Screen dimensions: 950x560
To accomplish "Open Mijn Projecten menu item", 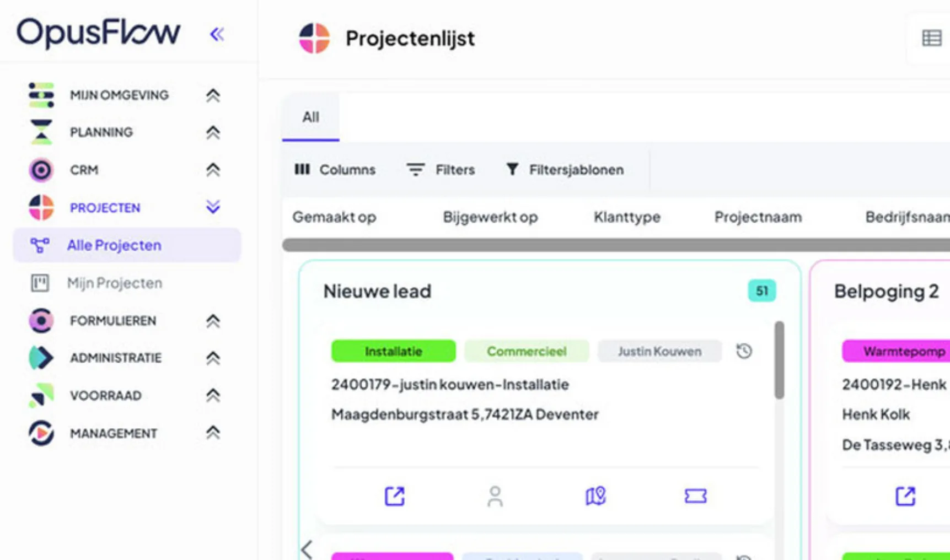I will [x=127, y=283].
